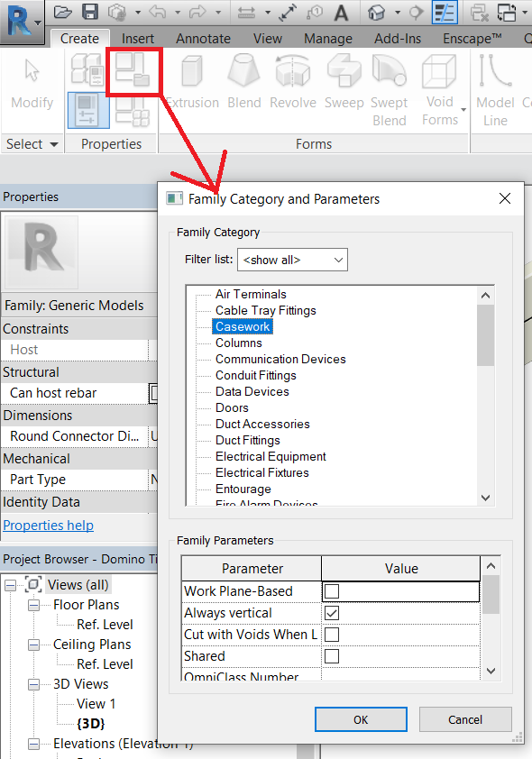Open Family Category and Parameters ribbon icon
This screenshot has height=759, width=532.
[x=133, y=71]
